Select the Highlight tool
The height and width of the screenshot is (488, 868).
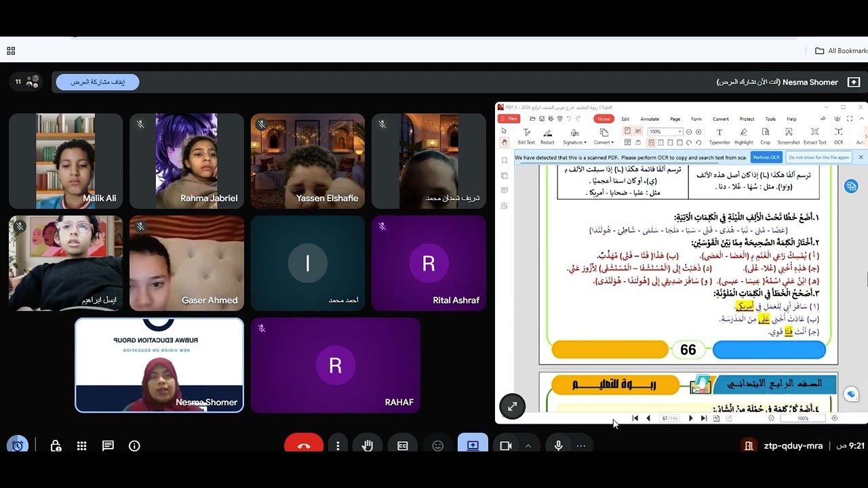744,136
